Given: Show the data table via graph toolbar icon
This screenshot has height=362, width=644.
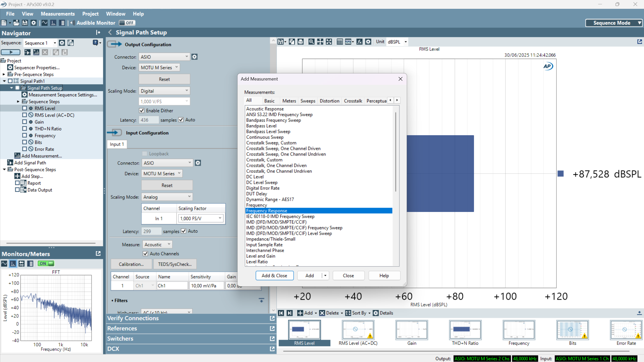Looking at the screenshot, I should [340, 42].
